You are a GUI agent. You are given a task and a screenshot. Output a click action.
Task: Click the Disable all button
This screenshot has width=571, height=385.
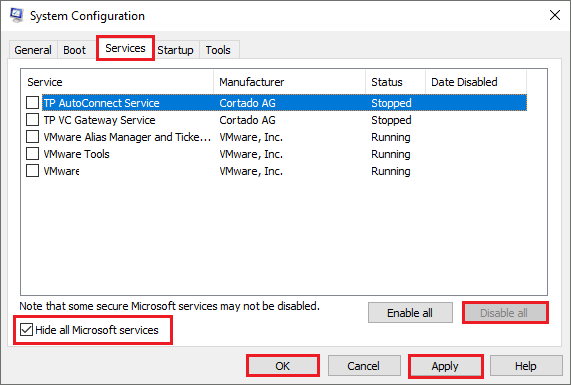click(505, 313)
